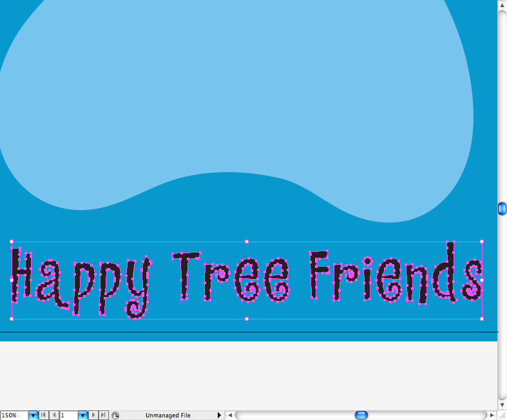
Task: Click the top-center bounding box handle
Action: point(247,242)
